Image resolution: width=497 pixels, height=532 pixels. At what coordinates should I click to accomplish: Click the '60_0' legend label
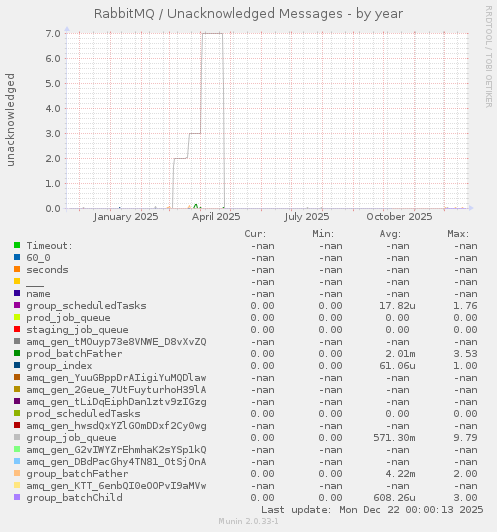click(x=38, y=258)
